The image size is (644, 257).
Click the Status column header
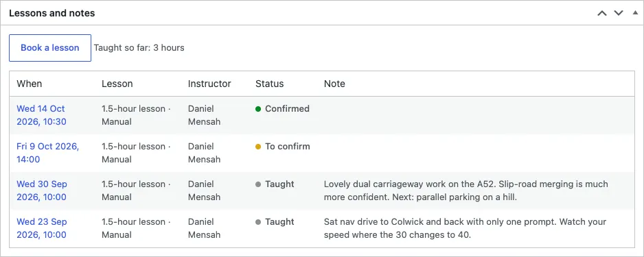pos(269,84)
